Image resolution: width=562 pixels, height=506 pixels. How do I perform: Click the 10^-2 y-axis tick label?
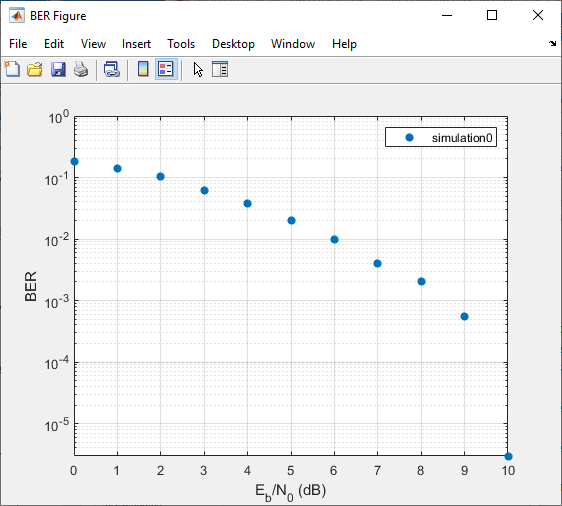tap(57, 240)
